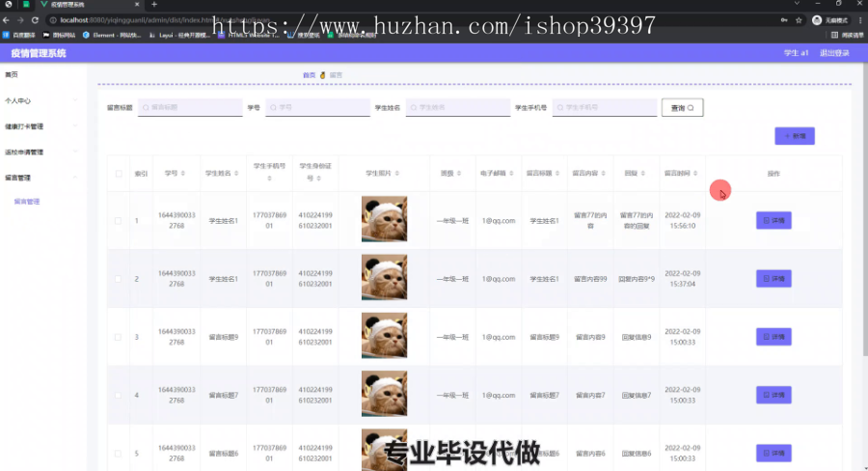Expand the 返校申请管理 sidebar menu
868x471 pixels.
click(x=43, y=152)
